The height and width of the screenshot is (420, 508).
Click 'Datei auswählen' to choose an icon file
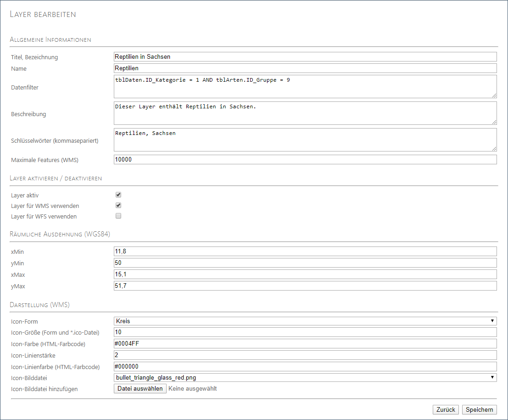pyautogui.click(x=140, y=389)
